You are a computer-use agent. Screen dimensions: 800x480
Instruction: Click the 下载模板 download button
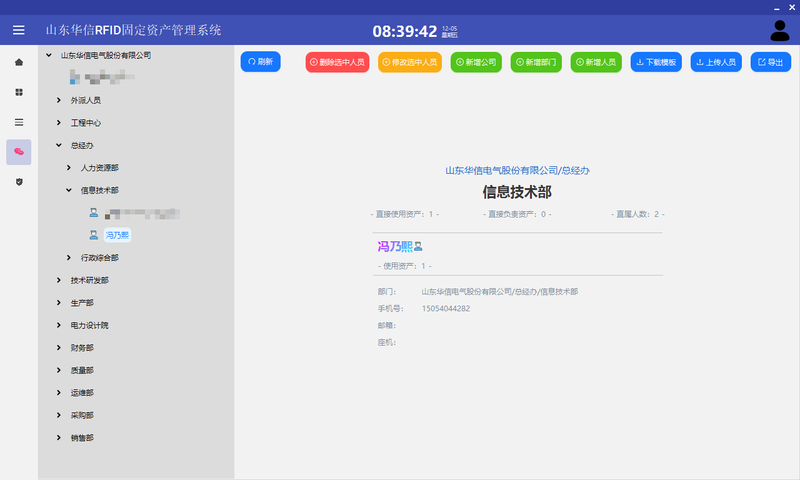(x=656, y=62)
